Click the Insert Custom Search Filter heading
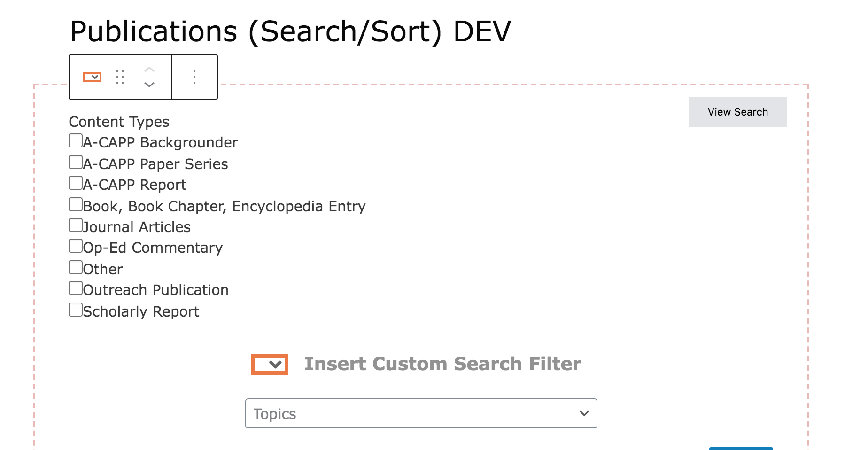This screenshot has width=868, height=450. pos(442,364)
